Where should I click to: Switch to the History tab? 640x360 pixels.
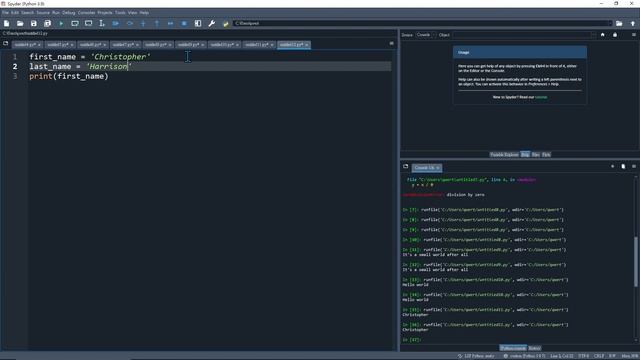(534, 348)
